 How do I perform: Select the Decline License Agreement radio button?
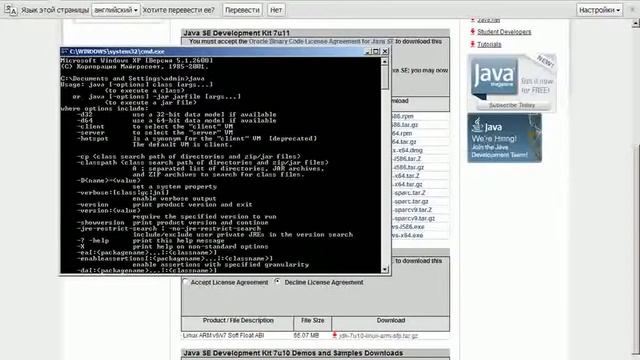(278, 282)
